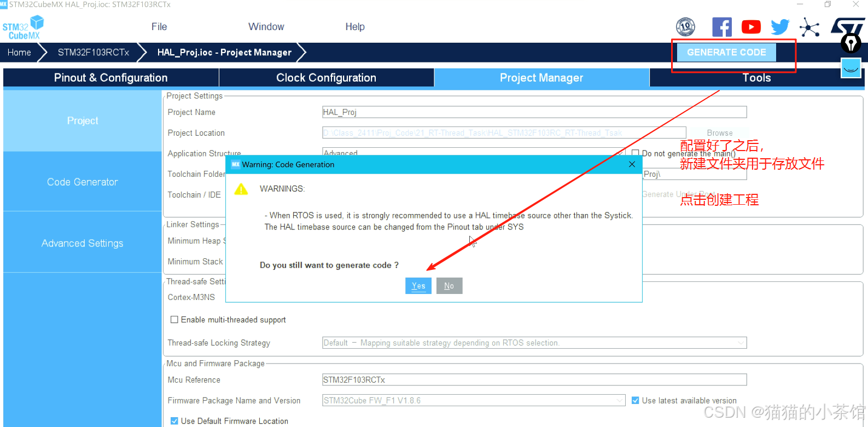
Task: Go to Home breadcrumb
Action: coord(19,53)
